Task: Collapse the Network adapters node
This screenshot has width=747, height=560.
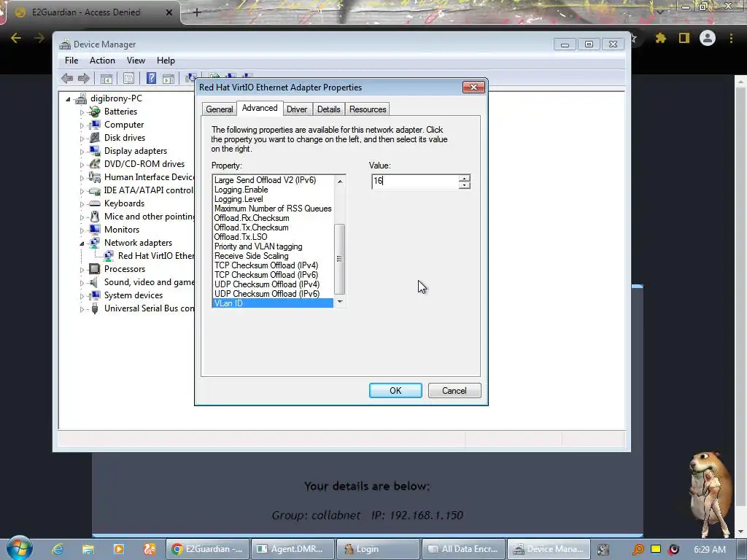Action: coord(82,244)
